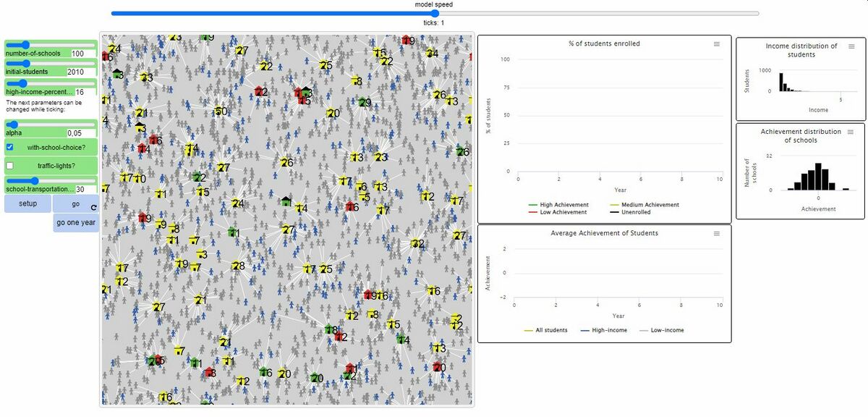Click the yellow school labeled 50
Viewport: 868px width, 417px height.
[x=218, y=111]
